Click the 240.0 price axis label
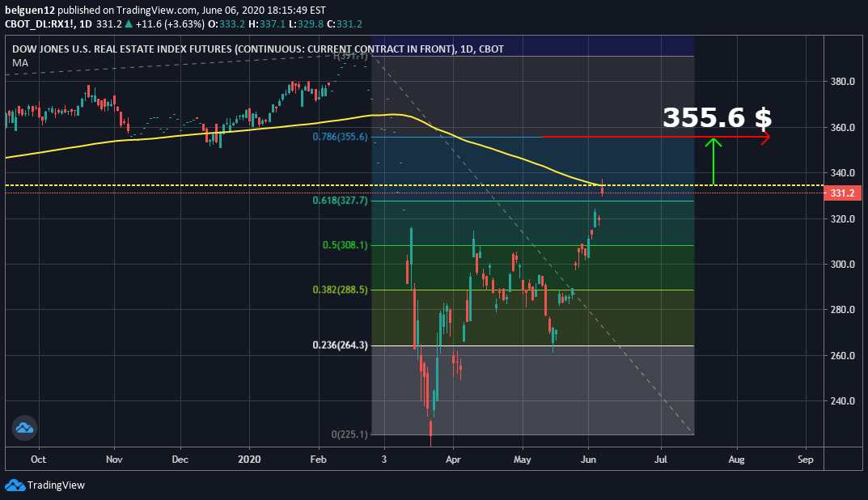Viewport: 868px width, 500px height. pyautogui.click(x=843, y=400)
